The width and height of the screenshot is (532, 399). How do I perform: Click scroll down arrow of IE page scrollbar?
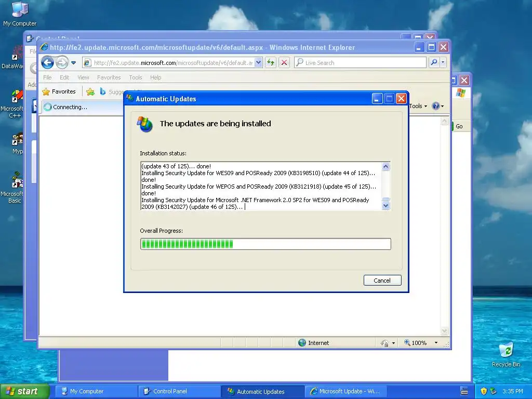[x=444, y=331]
